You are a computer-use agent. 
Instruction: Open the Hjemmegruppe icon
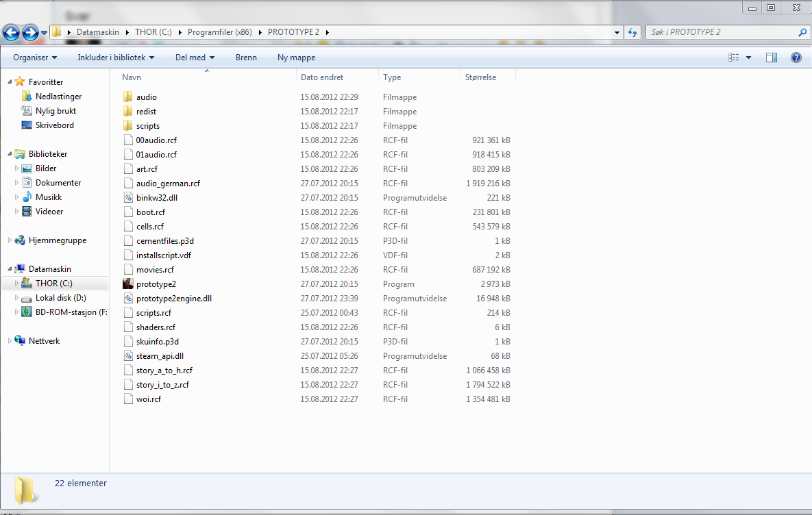20,240
